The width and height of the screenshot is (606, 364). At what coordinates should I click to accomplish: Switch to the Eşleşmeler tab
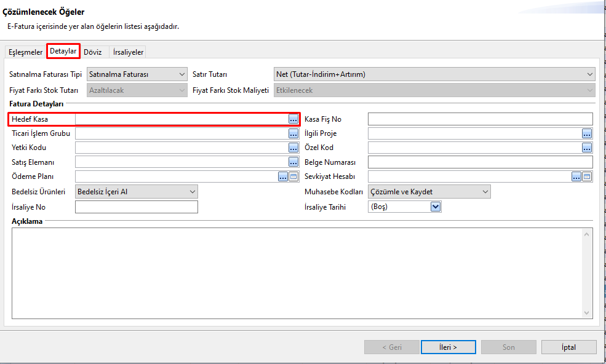pyautogui.click(x=25, y=52)
